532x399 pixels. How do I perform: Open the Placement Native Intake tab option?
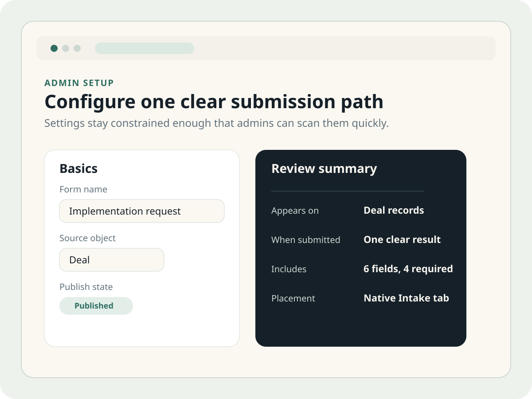tap(406, 298)
